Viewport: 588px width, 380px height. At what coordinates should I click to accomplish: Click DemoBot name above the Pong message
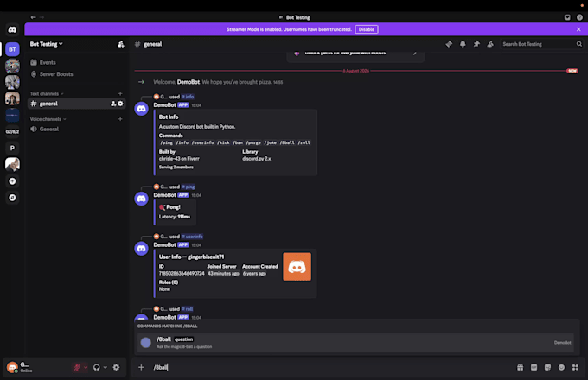click(x=164, y=195)
